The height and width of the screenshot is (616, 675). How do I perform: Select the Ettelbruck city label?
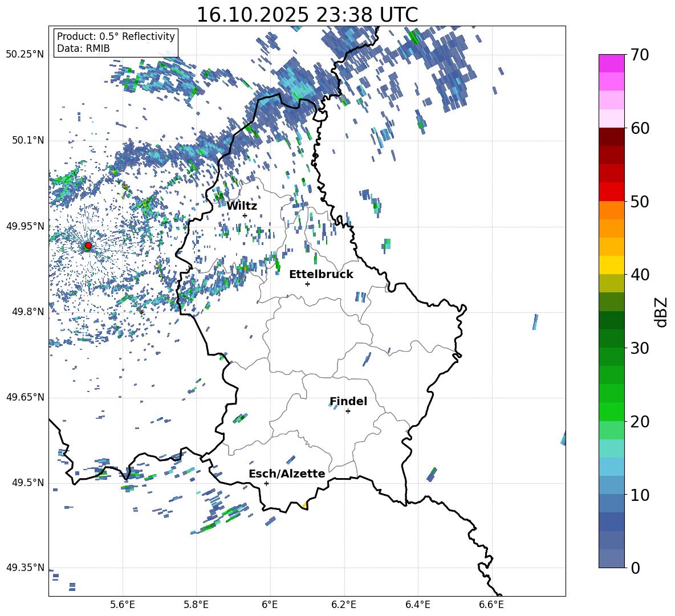(x=321, y=274)
